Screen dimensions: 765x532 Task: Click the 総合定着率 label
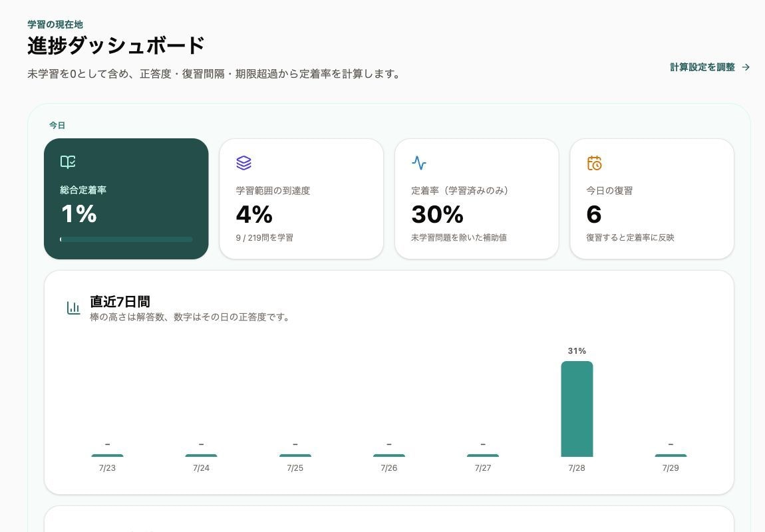83,190
